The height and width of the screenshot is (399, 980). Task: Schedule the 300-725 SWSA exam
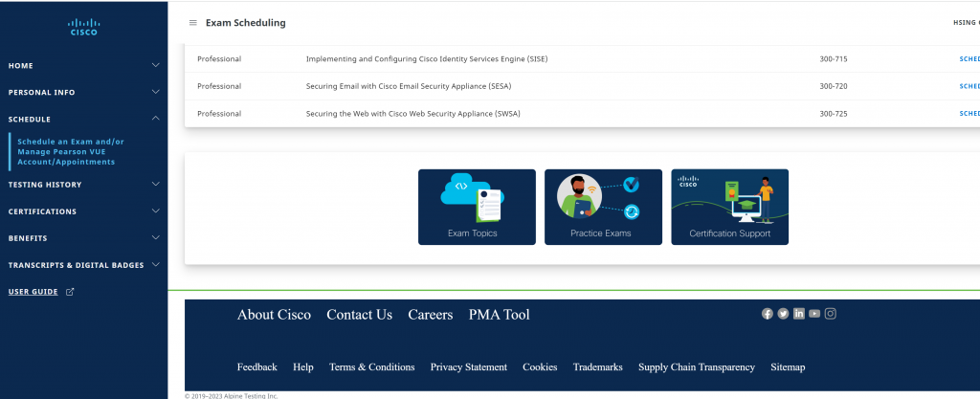[x=969, y=114]
